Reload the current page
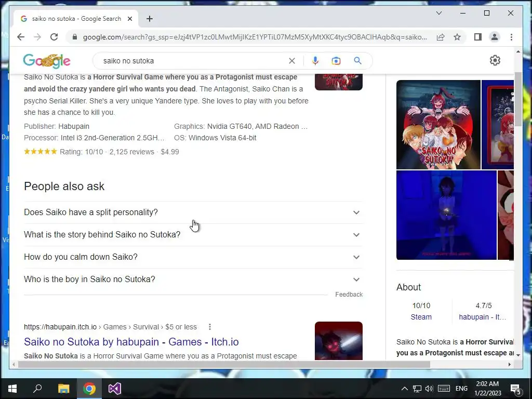 click(54, 37)
